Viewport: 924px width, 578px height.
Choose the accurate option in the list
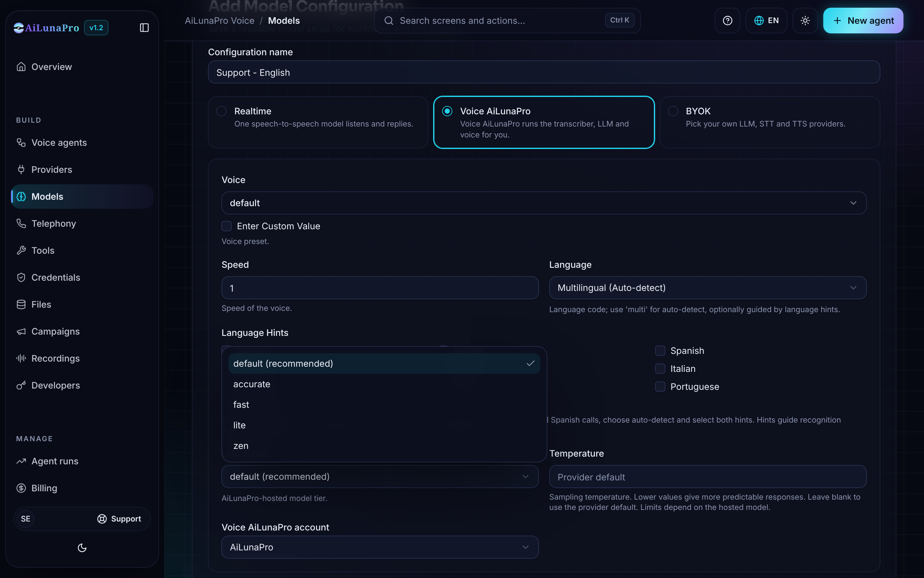(384, 384)
